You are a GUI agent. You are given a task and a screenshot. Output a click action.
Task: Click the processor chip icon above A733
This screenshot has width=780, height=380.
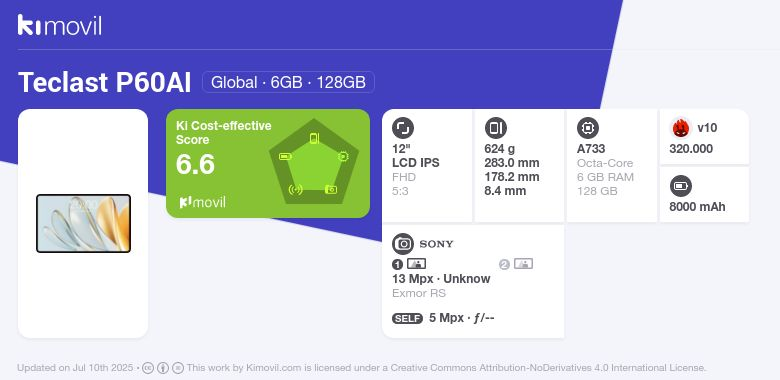(x=588, y=128)
